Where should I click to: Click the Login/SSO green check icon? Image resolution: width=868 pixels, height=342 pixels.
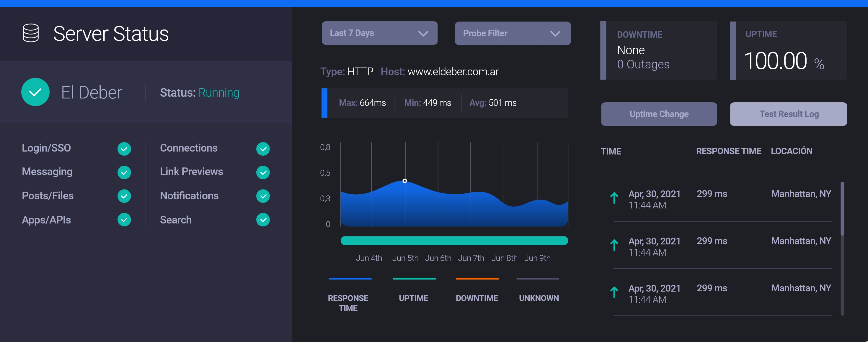124,149
